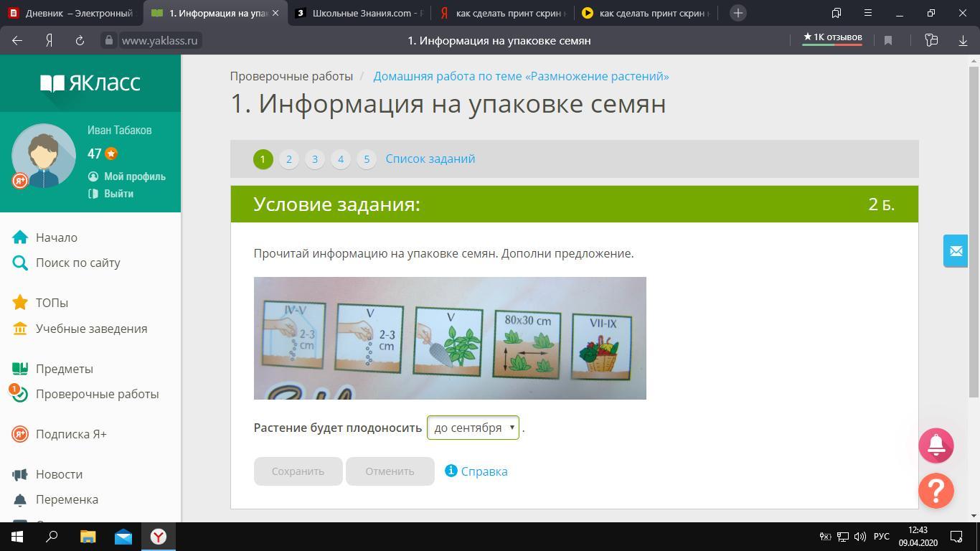Go to task number 2
The image size is (980, 551).
tap(289, 159)
